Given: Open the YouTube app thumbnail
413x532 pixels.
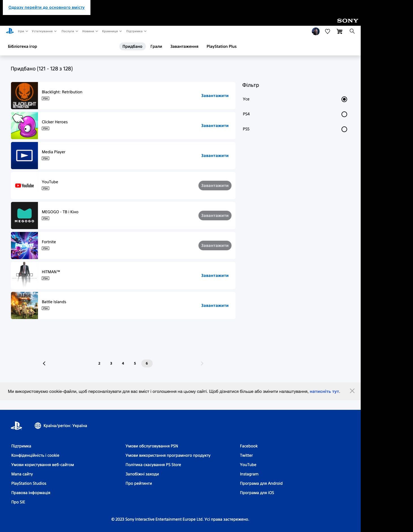Looking at the screenshot, I should 24,186.
